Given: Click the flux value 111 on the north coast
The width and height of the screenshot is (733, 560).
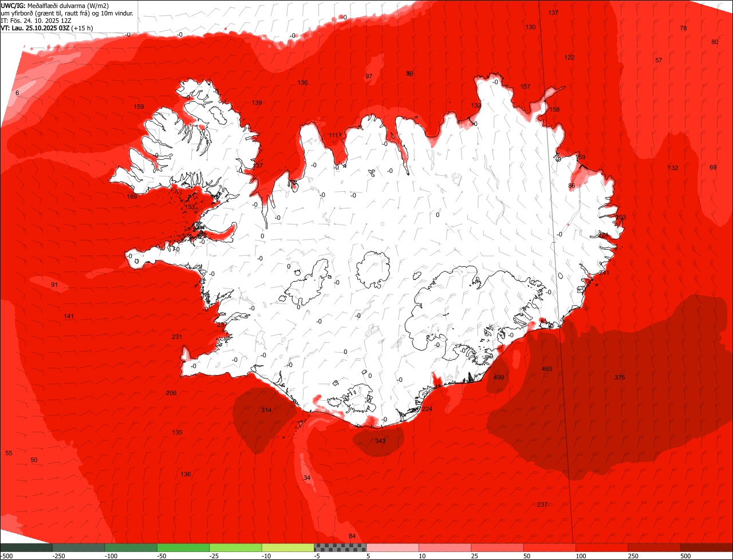Looking at the screenshot, I should pyautogui.click(x=334, y=135).
